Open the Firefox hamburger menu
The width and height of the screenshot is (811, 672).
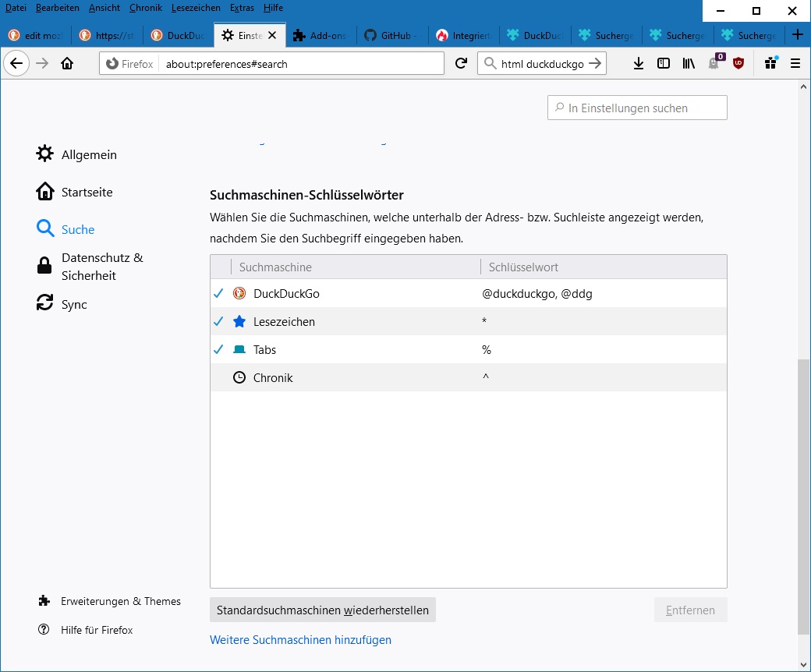(795, 64)
